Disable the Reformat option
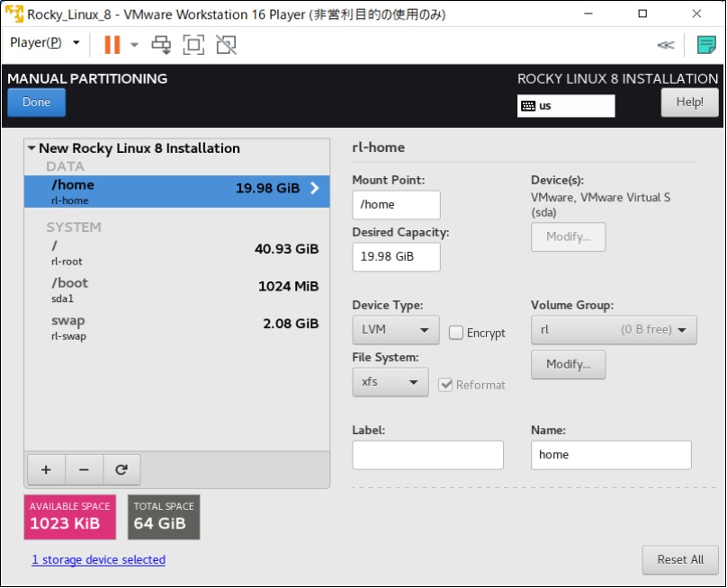727x588 pixels. pos(446,382)
